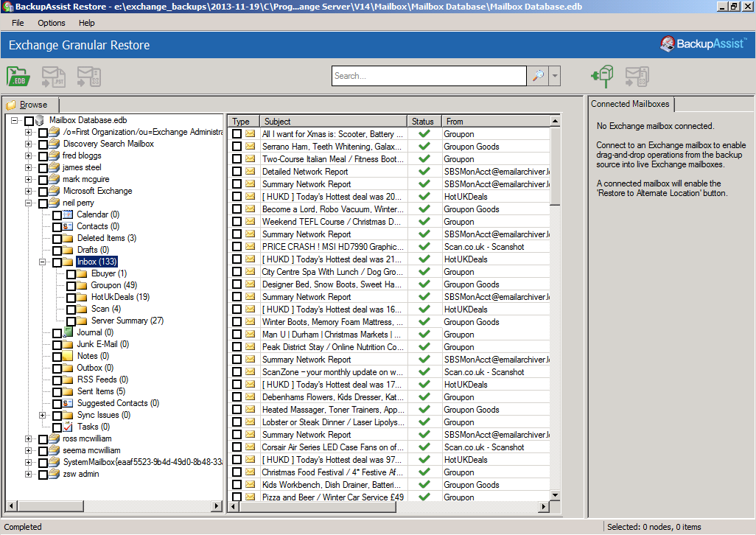Image resolution: width=756 pixels, height=535 pixels.
Task: Click envelope icon for Detailed Network Report
Action: (251, 171)
